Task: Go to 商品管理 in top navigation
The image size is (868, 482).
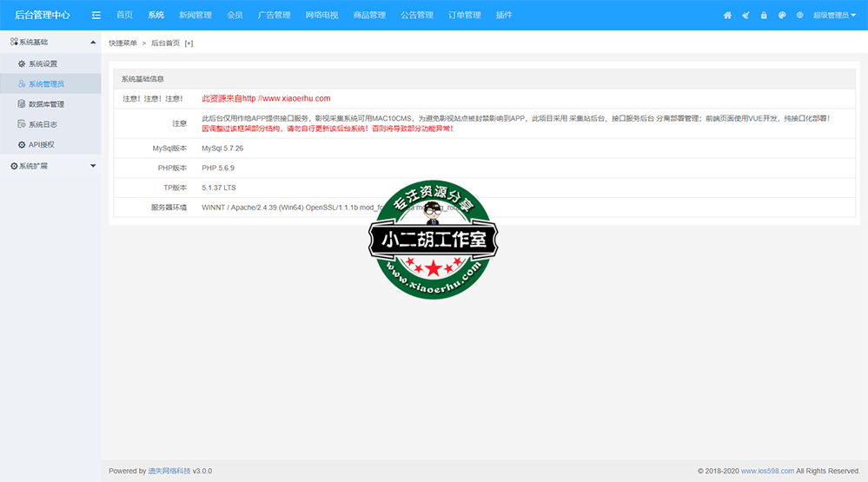Action: (369, 15)
